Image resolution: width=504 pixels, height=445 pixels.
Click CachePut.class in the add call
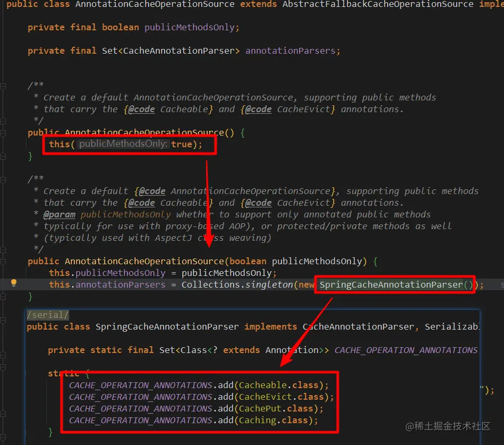point(276,409)
